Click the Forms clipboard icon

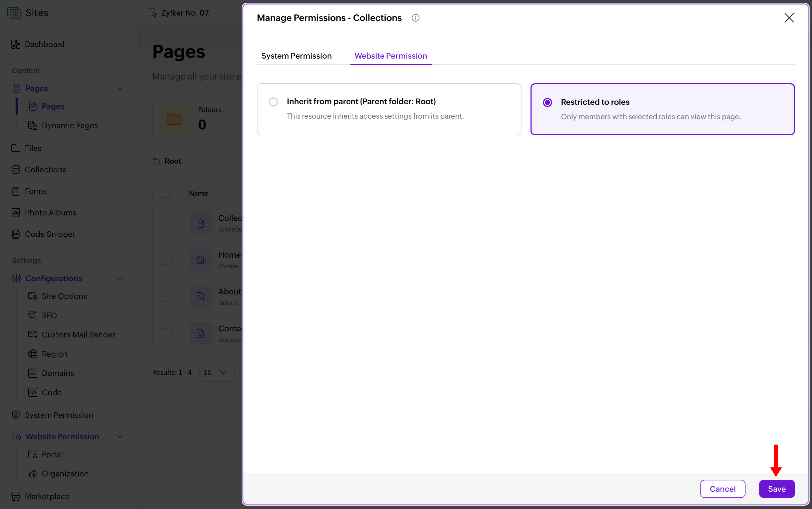[16, 191]
